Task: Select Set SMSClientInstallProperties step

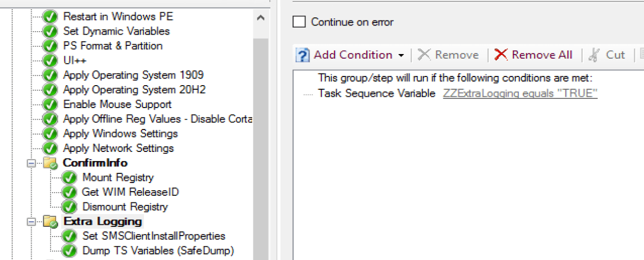Action: point(153,236)
